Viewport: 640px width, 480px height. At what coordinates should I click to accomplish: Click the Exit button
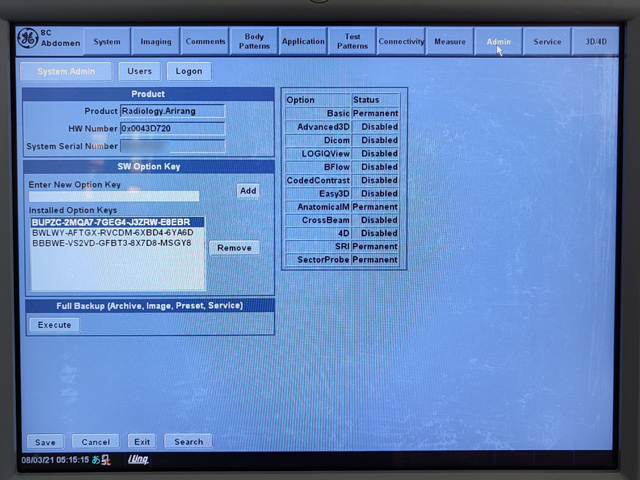pyautogui.click(x=142, y=442)
